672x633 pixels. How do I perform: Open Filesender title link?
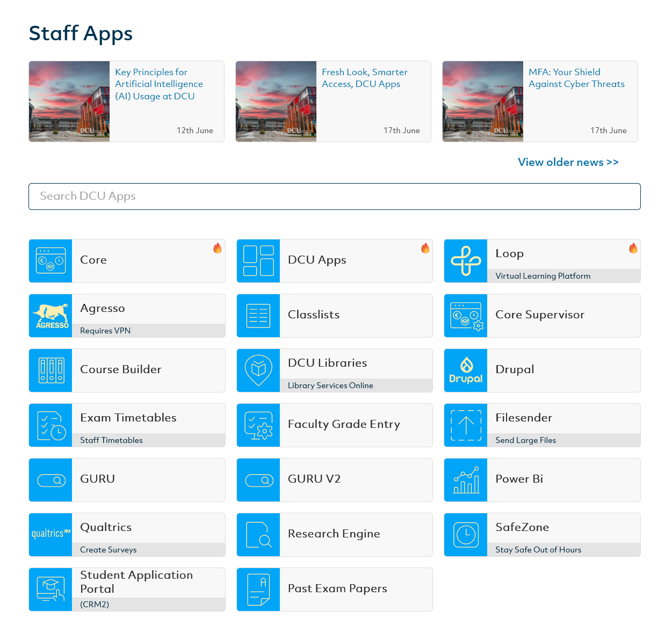click(x=524, y=418)
